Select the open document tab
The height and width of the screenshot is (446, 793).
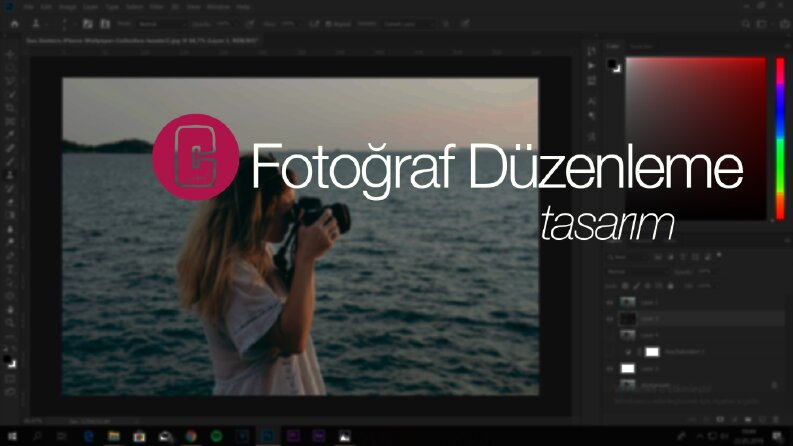[142, 40]
